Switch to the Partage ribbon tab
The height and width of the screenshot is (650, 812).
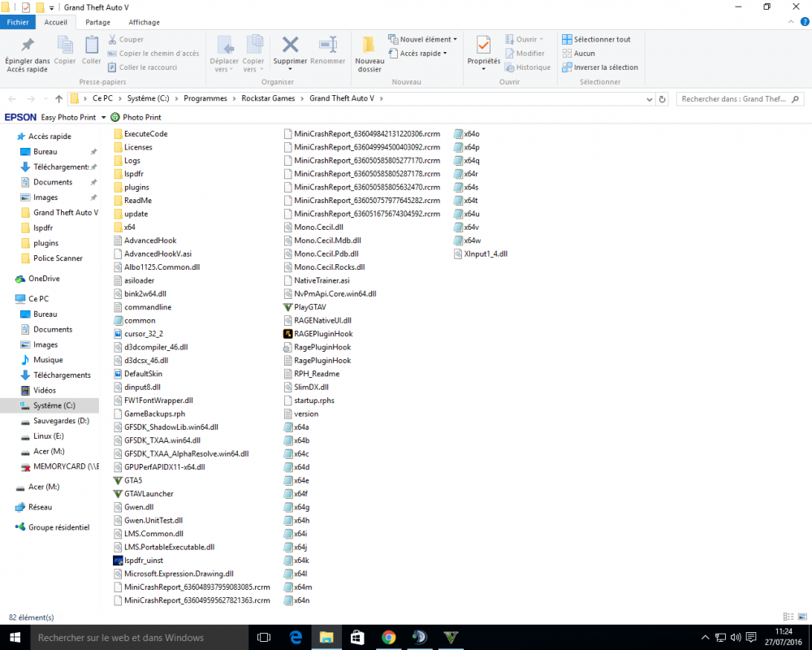(98, 22)
